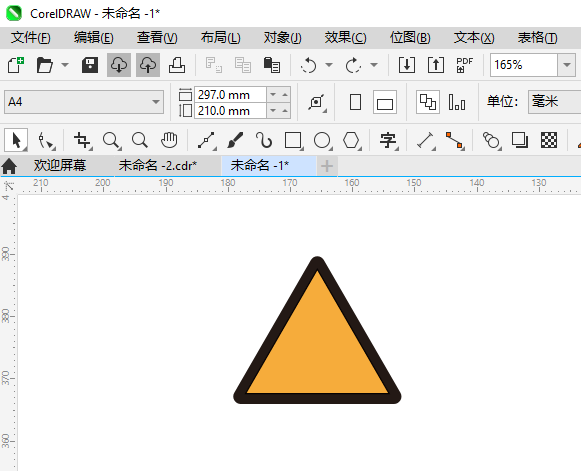
Task: Open the 文件(F) menu
Action: pyautogui.click(x=31, y=37)
